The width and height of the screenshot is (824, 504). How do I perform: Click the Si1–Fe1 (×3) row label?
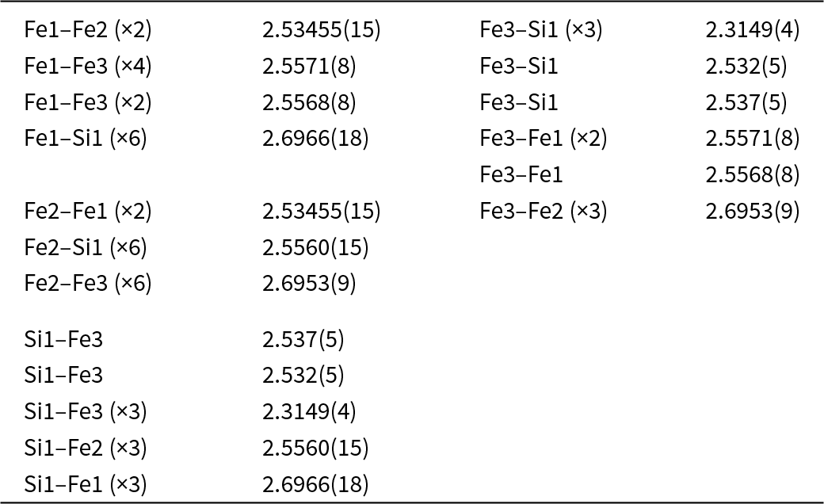[86, 483]
